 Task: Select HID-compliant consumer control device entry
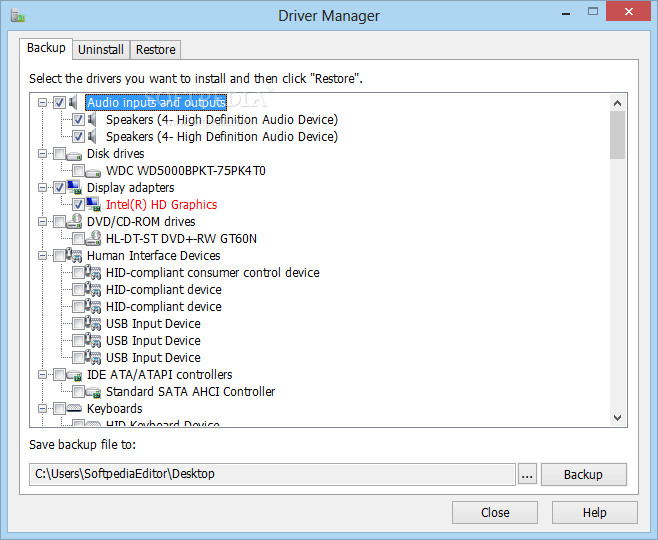pos(213,272)
